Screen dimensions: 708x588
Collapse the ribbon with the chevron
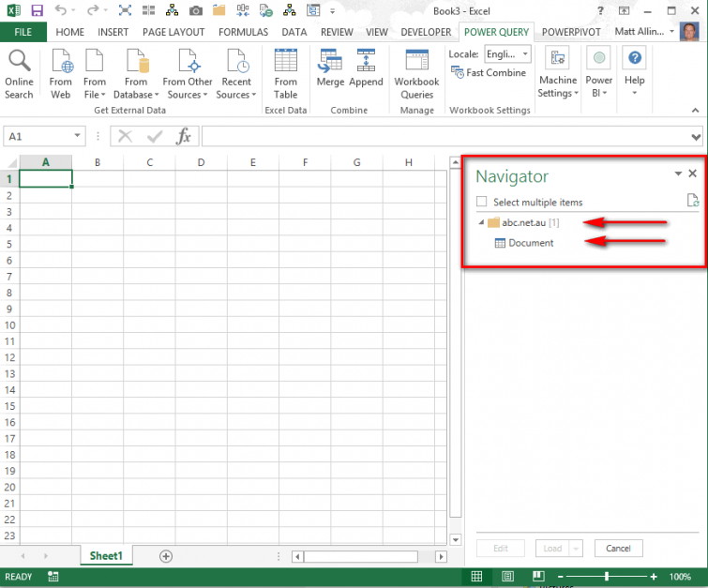(696, 111)
